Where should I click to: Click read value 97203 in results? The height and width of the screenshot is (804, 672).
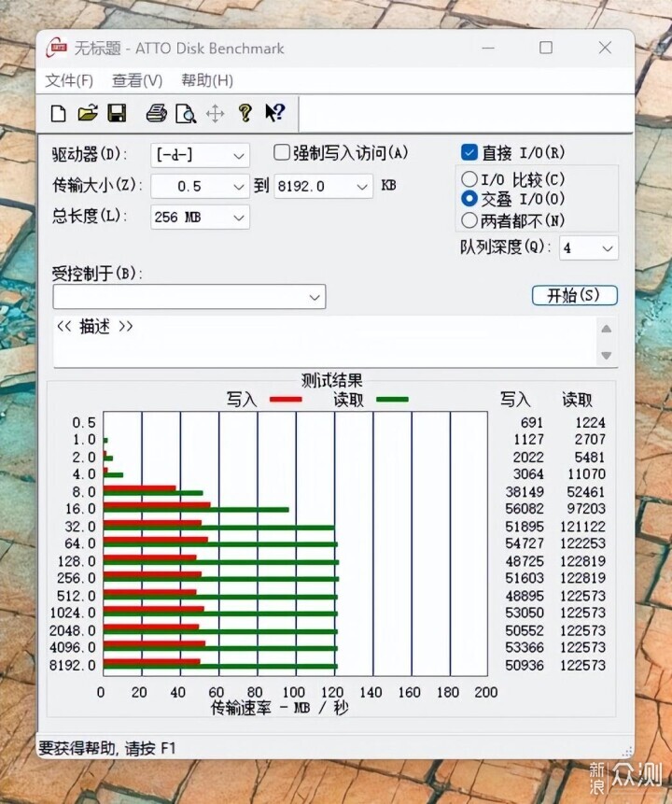coord(586,509)
